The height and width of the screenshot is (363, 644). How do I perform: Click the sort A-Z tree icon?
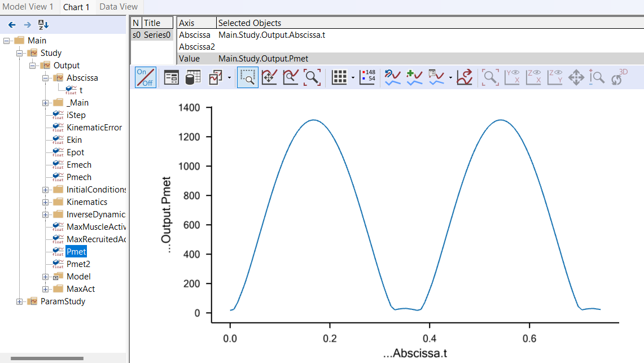point(43,24)
